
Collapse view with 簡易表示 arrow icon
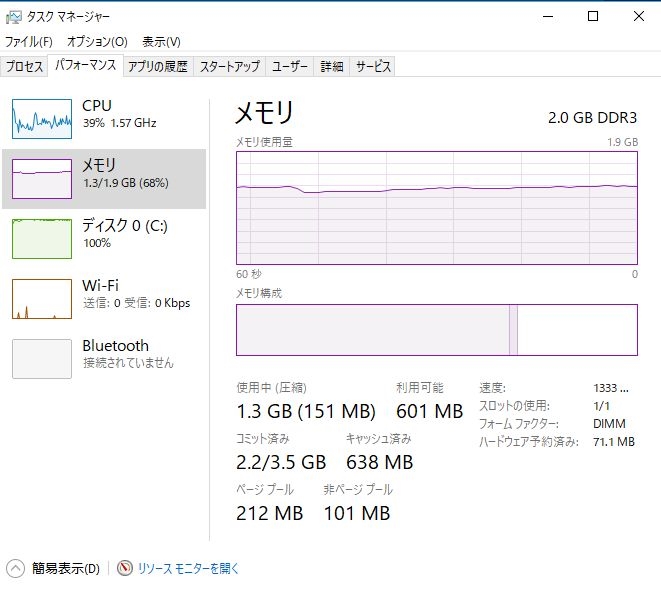click(x=16, y=568)
